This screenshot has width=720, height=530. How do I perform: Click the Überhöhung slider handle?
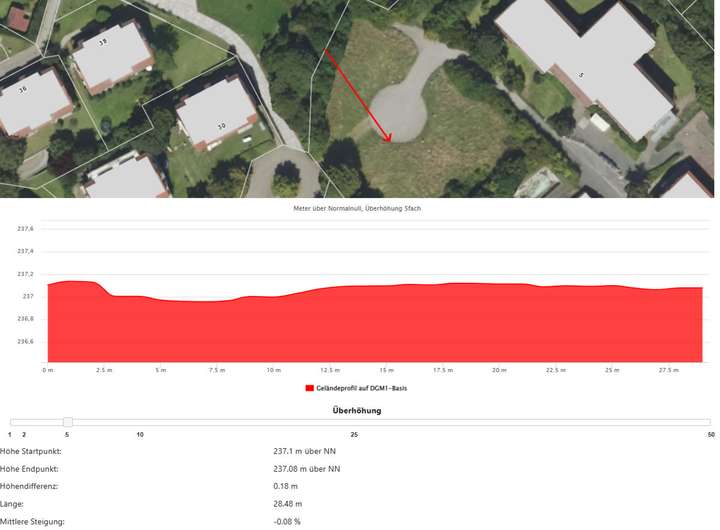click(x=67, y=422)
